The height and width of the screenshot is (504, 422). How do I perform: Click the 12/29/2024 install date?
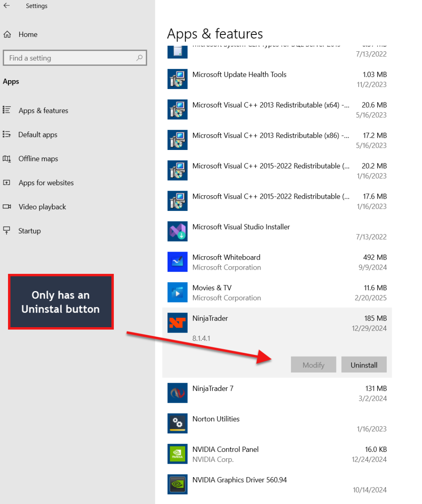pyautogui.click(x=370, y=328)
